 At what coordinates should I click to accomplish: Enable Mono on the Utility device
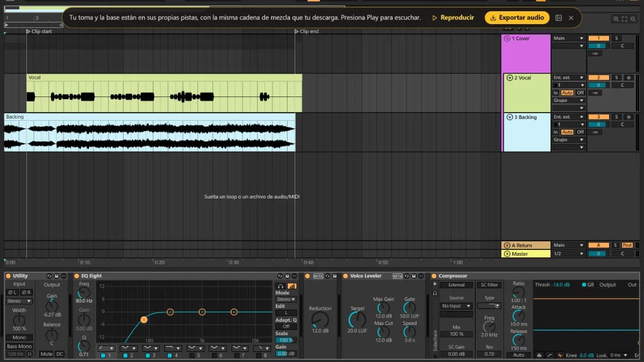[19, 337]
